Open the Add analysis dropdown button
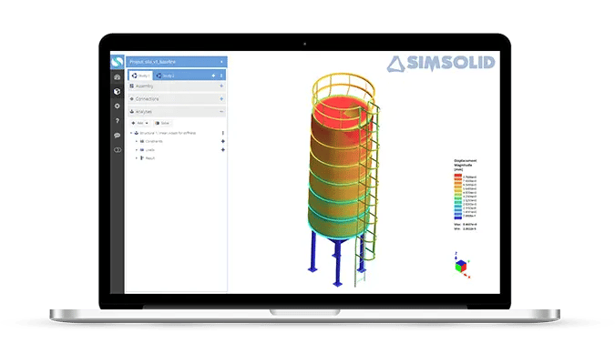This screenshot has height=364, width=615. pos(140,123)
